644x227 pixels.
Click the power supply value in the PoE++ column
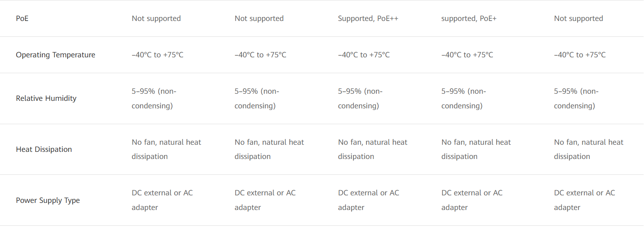click(x=368, y=200)
